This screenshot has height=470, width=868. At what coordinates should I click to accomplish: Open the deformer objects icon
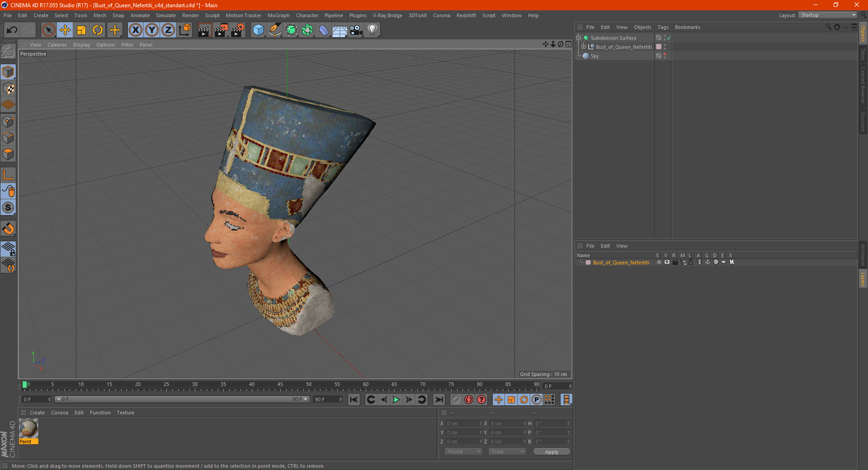324,30
